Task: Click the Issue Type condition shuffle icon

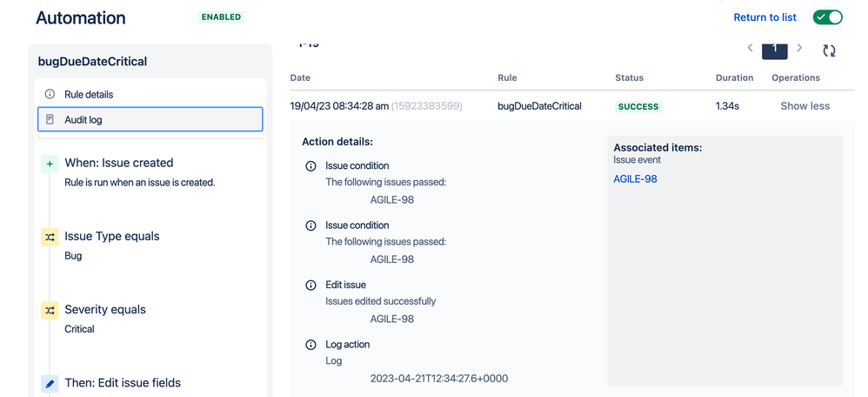Action: [x=50, y=237]
